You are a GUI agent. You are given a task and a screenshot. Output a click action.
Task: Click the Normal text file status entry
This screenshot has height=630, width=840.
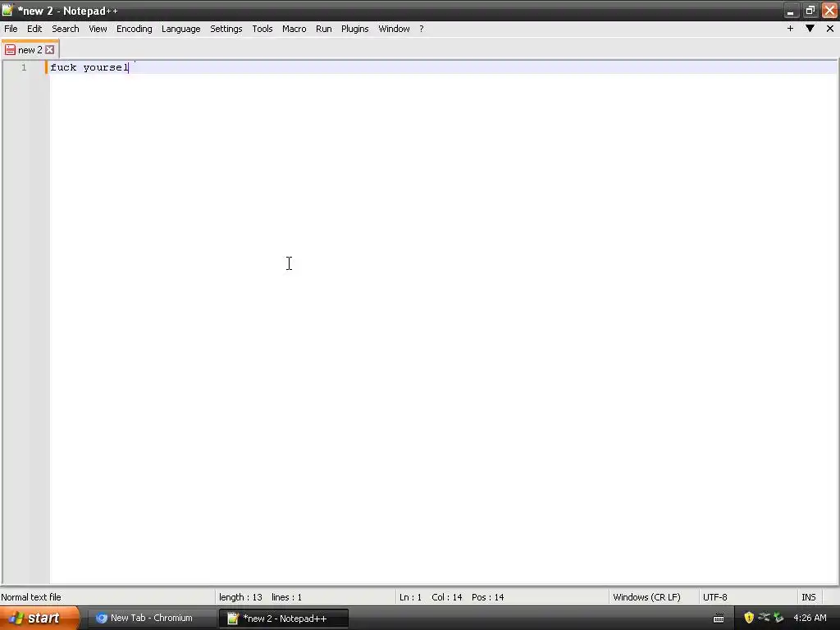(x=31, y=597)
